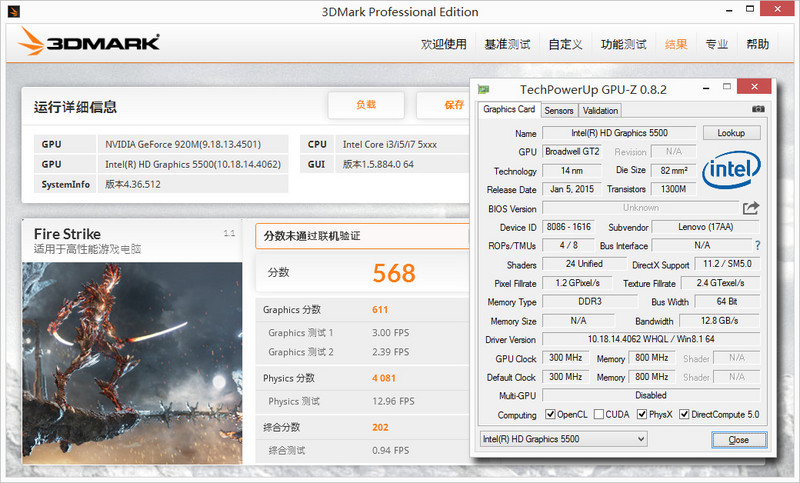Open the 功能测试 menu in 3DMark
Image resolution: width=800 pixels, height=483 pixels.
[623, 44]
